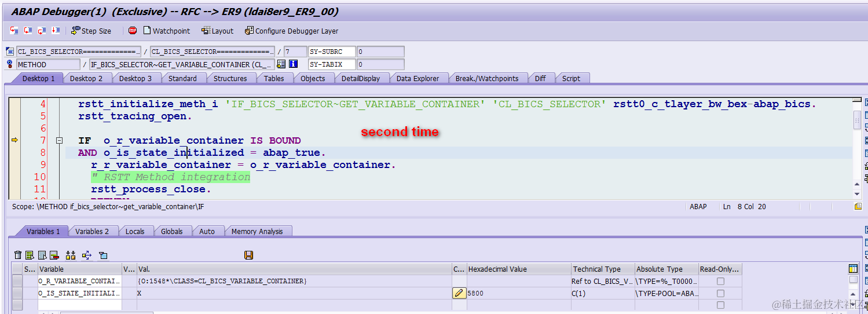Click the blue box icon in variables toolbar
This screenshot has width=868, height=314.
pyautogui.click(x=103, y=255)
